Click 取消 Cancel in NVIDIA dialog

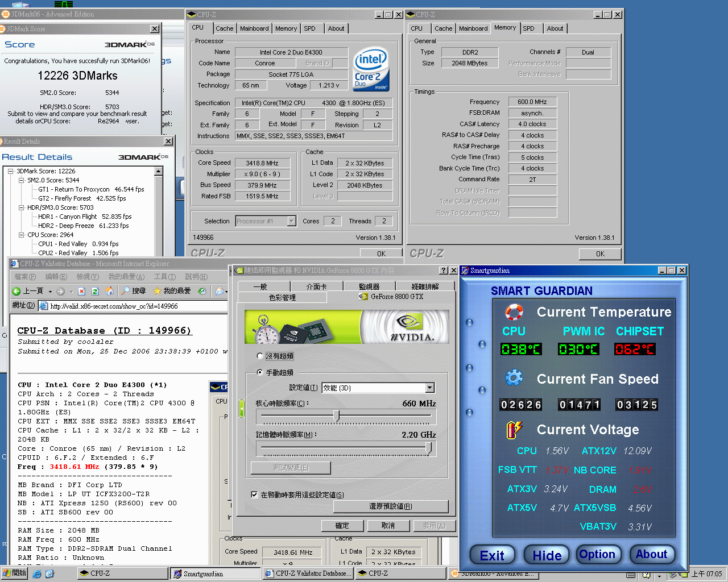(x=388, y=526)
